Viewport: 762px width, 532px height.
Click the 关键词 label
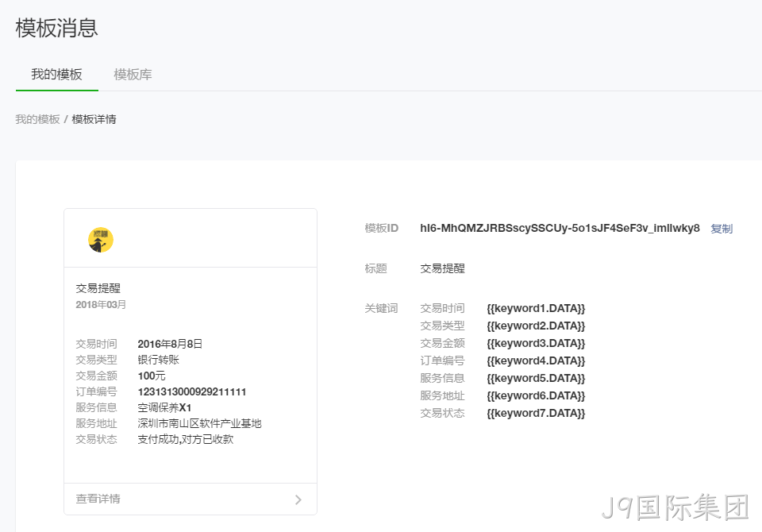coord(382,308)
